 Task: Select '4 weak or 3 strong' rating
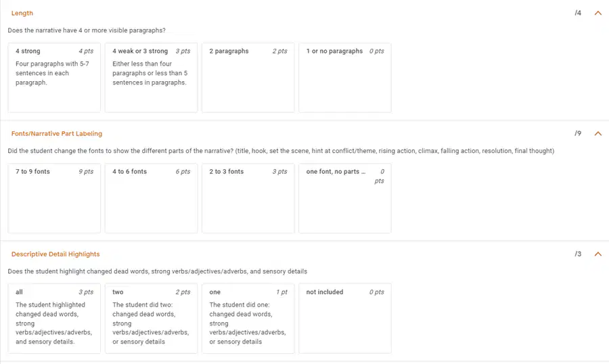coord(151,78)
